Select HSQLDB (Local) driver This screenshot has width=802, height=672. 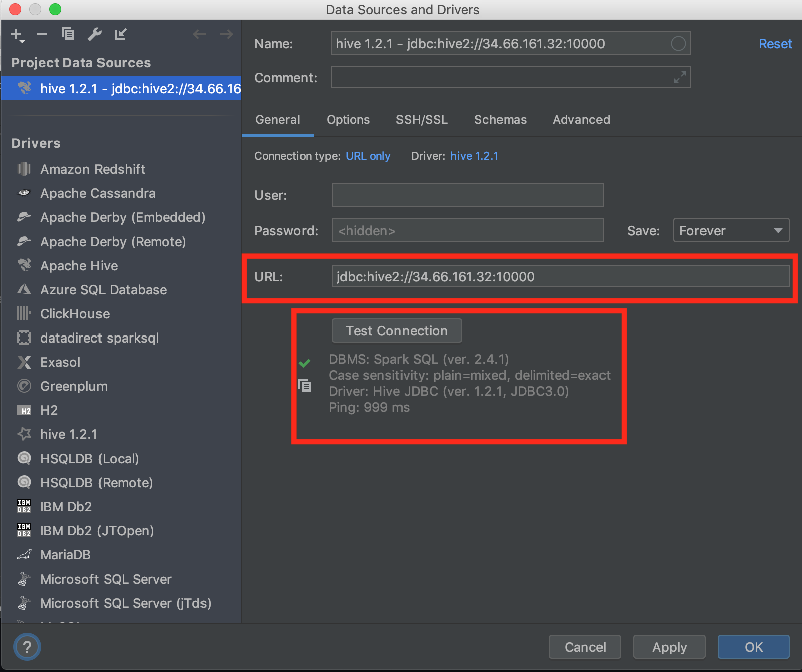[121, 459]
